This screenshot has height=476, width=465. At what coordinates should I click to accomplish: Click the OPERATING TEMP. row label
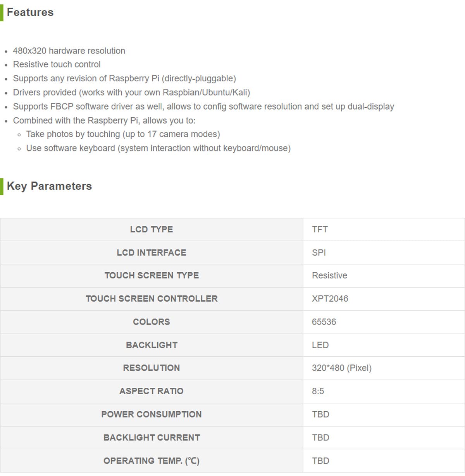click(152, 461)
